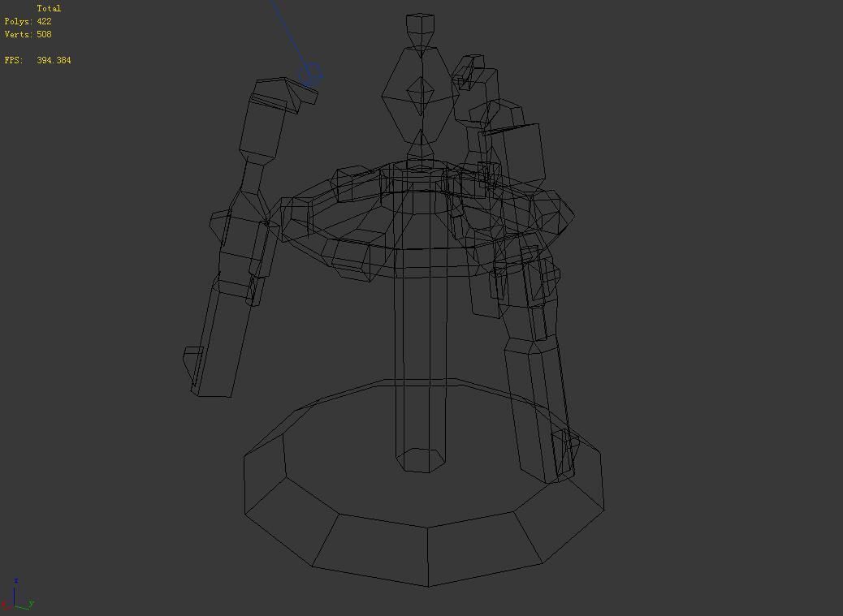Click the 'Polys: 422' statistic

(x=28, y=21)
